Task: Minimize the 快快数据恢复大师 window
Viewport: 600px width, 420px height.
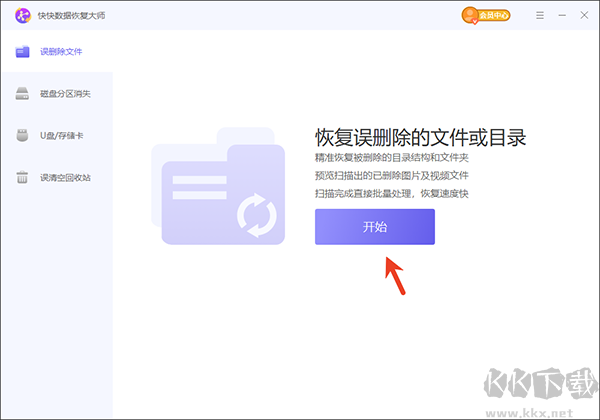Action: [562, 15]
